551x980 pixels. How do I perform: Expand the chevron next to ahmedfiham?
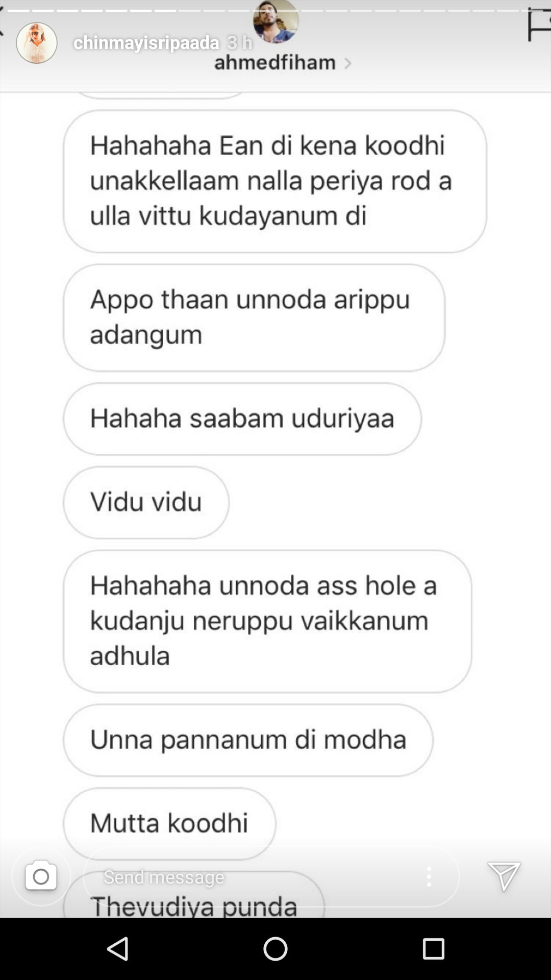[347, 63]
